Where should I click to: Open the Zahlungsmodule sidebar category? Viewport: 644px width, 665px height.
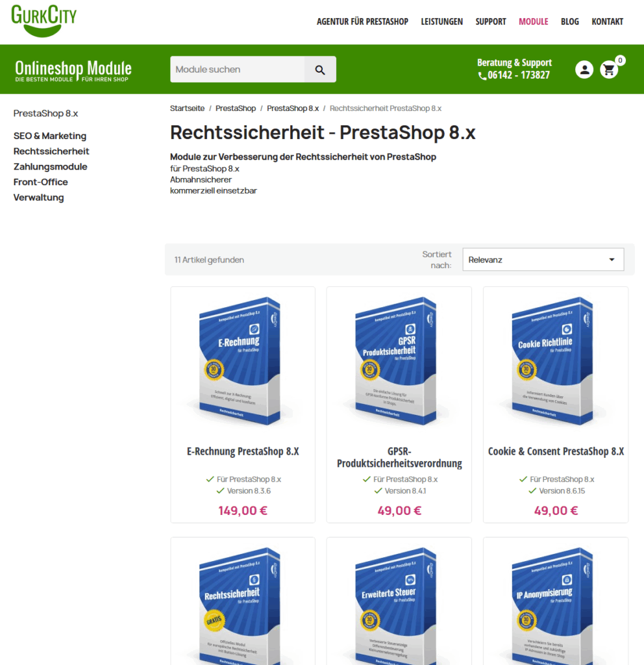tap(51, 167)
